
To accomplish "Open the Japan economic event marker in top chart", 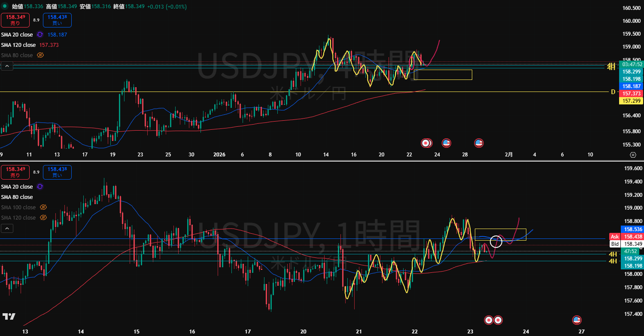I will [x=426, y=143].
